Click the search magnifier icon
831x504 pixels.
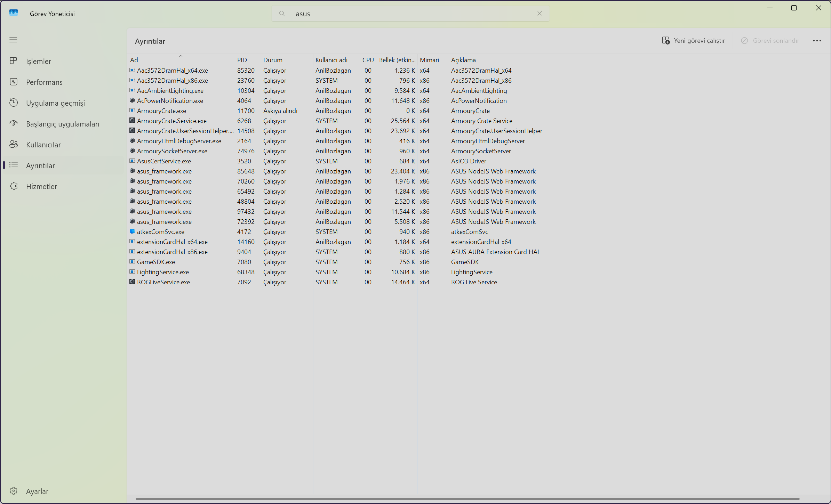pos(282,14)
